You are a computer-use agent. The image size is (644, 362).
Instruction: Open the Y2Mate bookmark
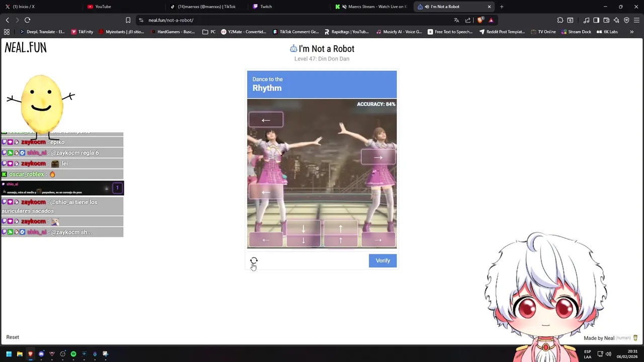point(244,32)
